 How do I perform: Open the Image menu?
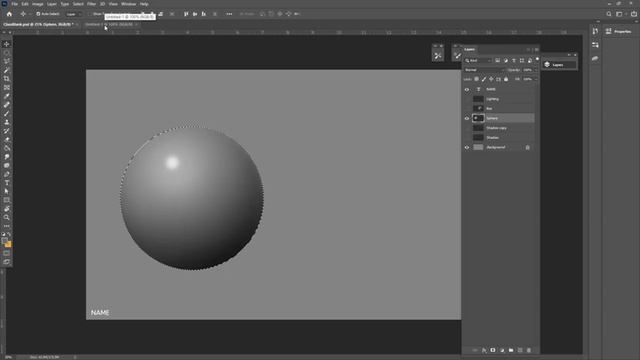[38, 4]
